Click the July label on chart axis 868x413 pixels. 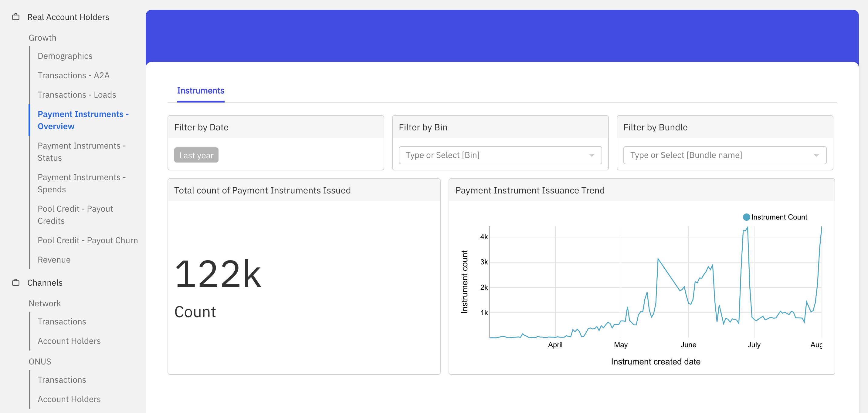coord(754,345)
